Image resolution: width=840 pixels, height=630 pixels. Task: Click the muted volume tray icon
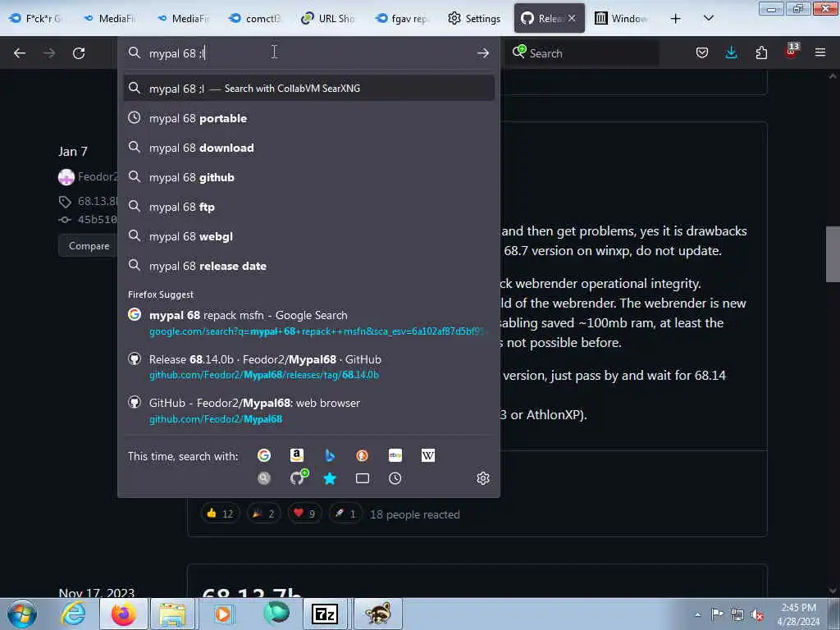(757, 614)
